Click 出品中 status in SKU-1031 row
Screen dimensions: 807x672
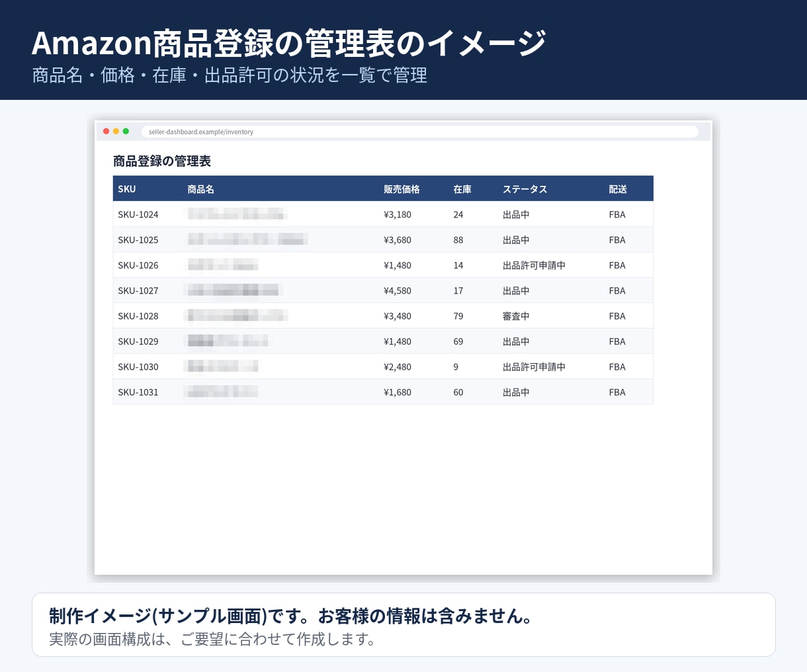(x=516, y=392)
